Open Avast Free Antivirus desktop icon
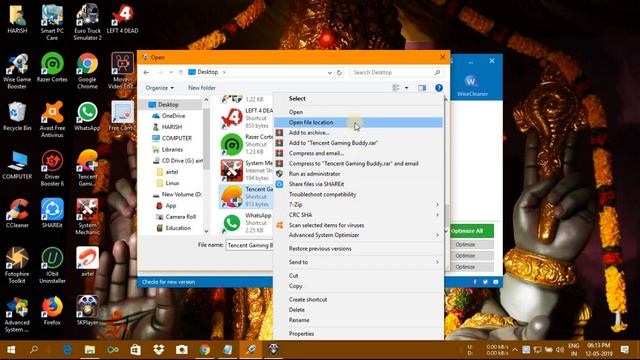The width and height of the screenshot is (640, 360). point(52,120)
